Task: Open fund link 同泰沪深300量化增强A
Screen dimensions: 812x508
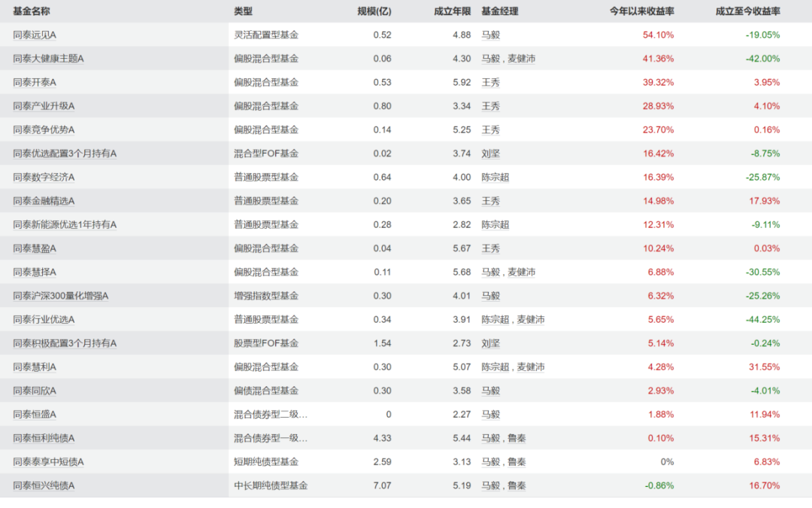Action: tap(61, 296)
